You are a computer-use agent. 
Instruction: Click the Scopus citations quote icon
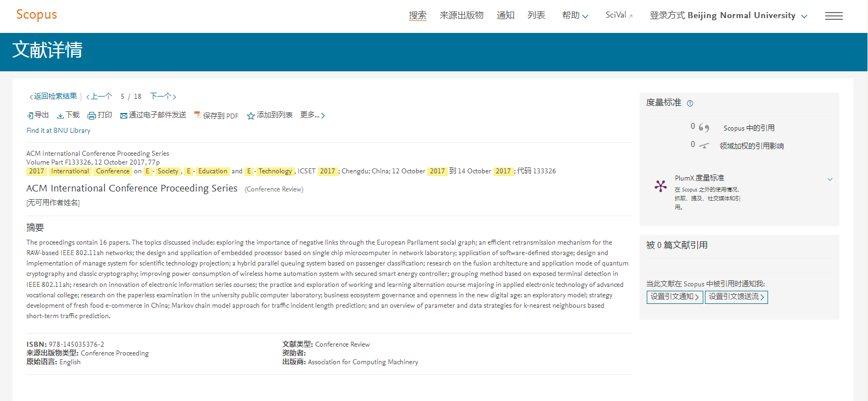(704, 128)
